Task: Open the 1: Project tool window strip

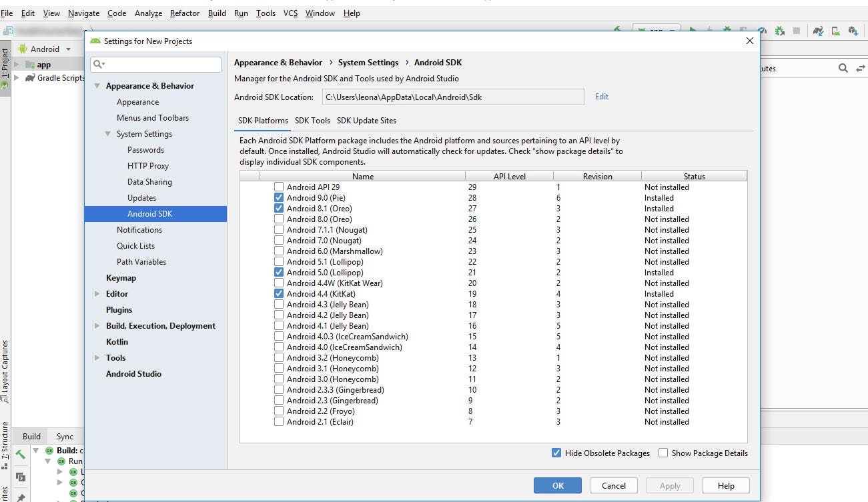Action: [5, 69]
